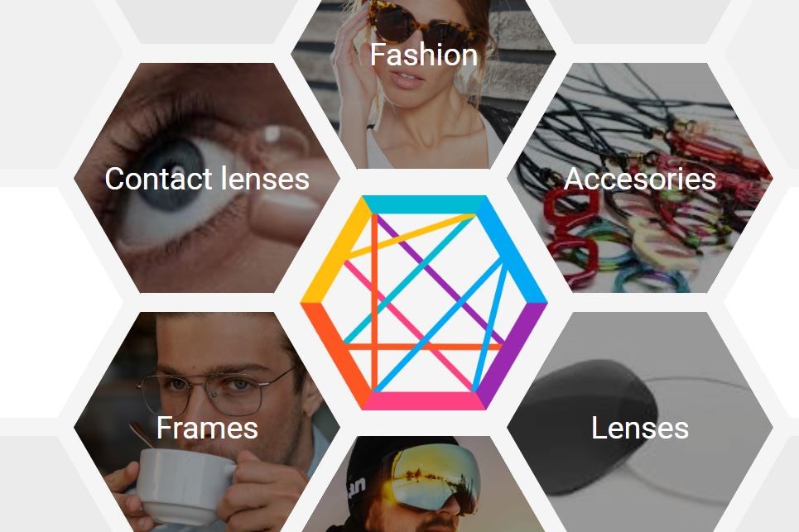Click the colorful hexagon logo center
799x532 pixels.
(x=424, y=302)
